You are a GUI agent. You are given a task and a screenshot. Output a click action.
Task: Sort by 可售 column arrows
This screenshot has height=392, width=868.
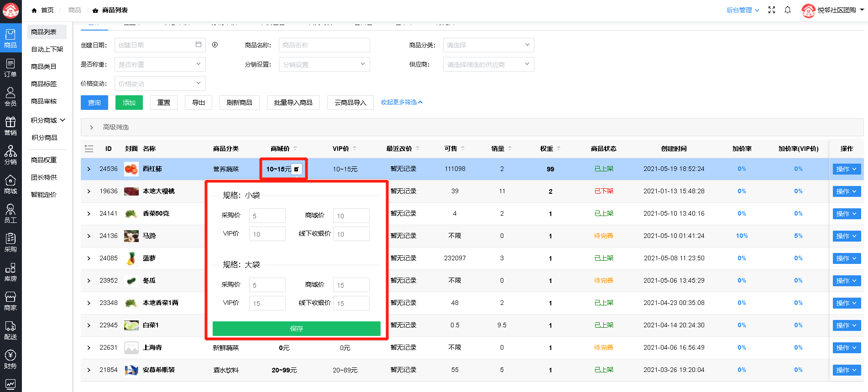(x=463, y=149)
